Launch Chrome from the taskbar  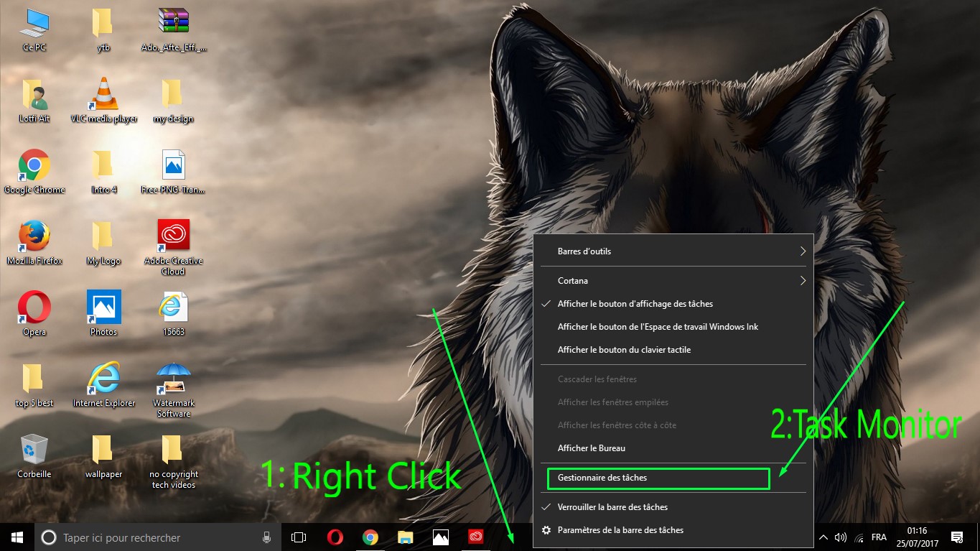370,537
